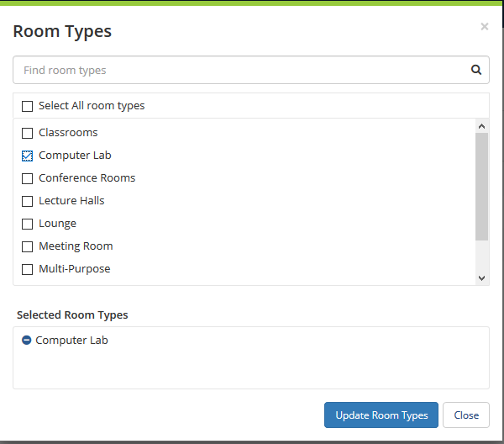Select the Lecture Halls checkbox
This screenshot has width=504, height=444.
[x=28, y=201]
